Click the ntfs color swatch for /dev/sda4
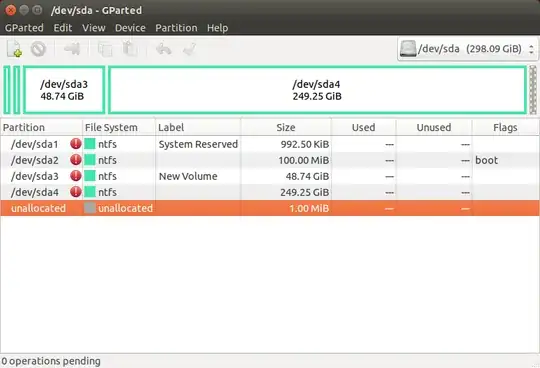Screen dimensions: 540x368 click(x=90, y=192)
